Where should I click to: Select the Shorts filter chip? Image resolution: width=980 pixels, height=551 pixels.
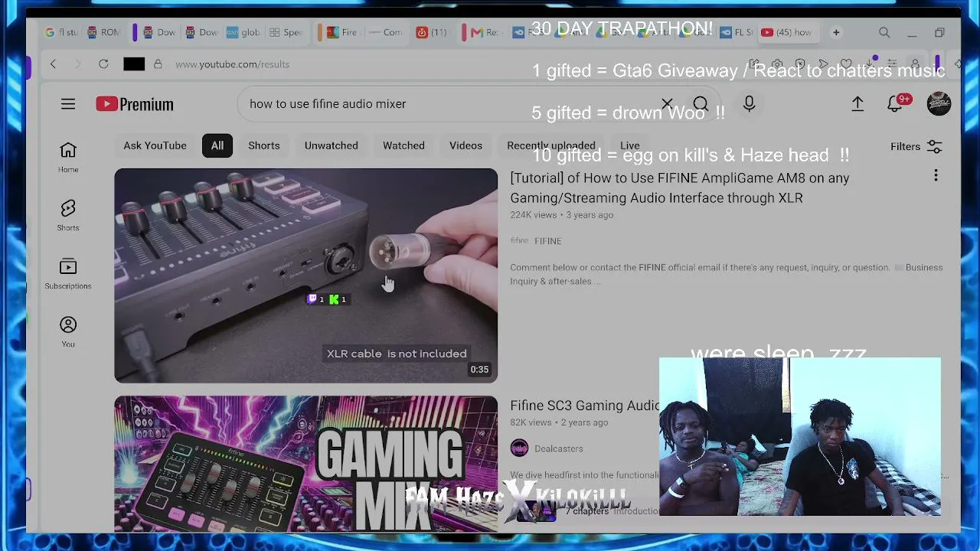coord(264,145)
